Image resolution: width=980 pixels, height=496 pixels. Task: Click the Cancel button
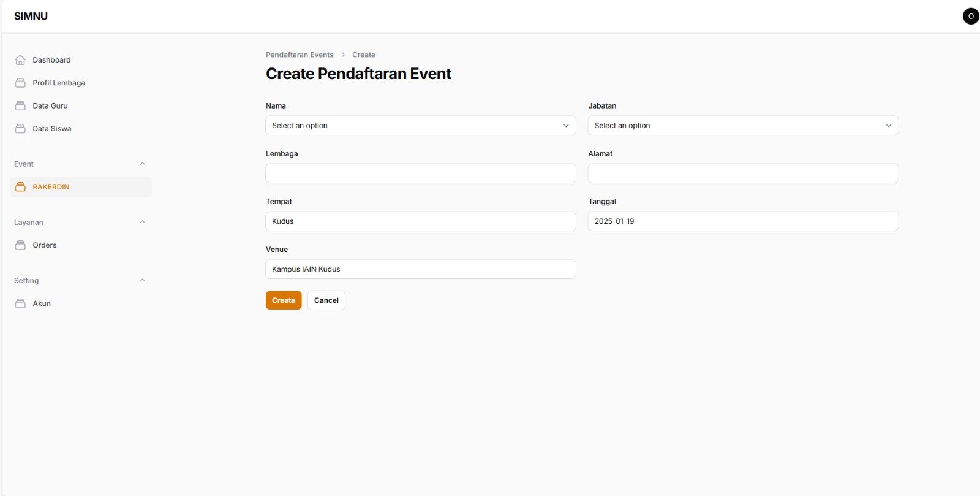tap(326, 300)
